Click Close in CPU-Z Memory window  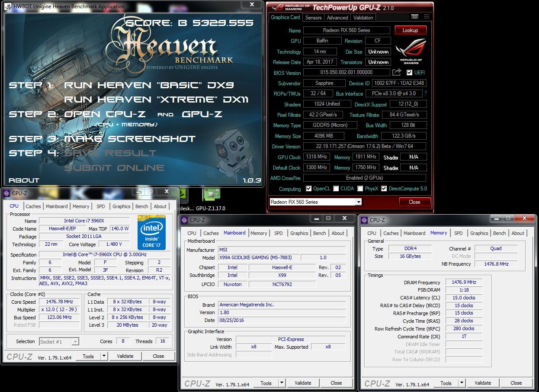coord(516,383)
